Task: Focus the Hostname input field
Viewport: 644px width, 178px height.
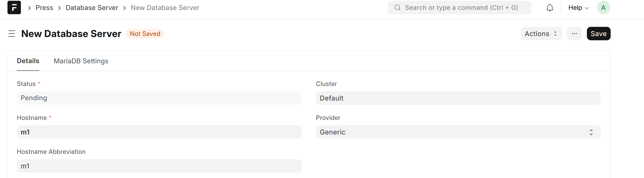Action: (159, 132)
